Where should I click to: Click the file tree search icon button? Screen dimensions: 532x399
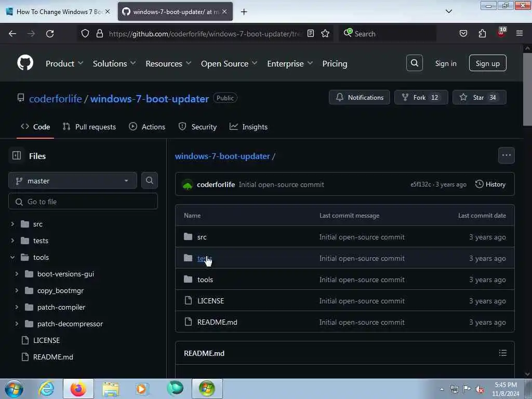[149, 180]
